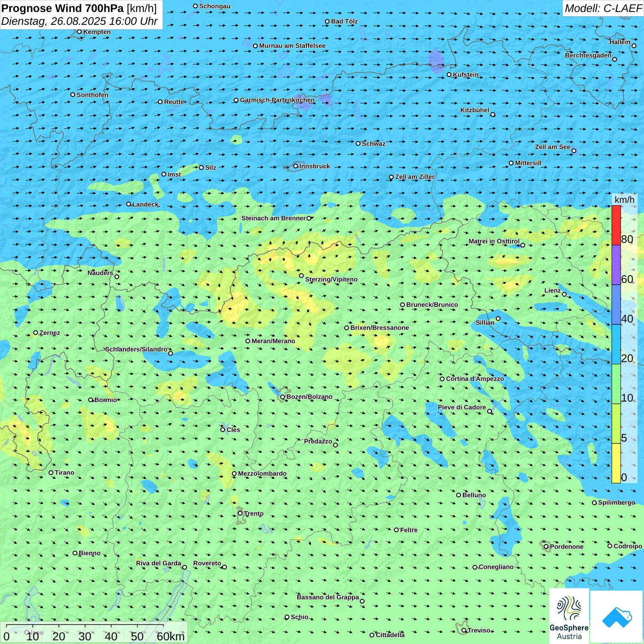Click the Zernez city marker
The height and width of the screenshot is (644, 644).
click(35, 333)
